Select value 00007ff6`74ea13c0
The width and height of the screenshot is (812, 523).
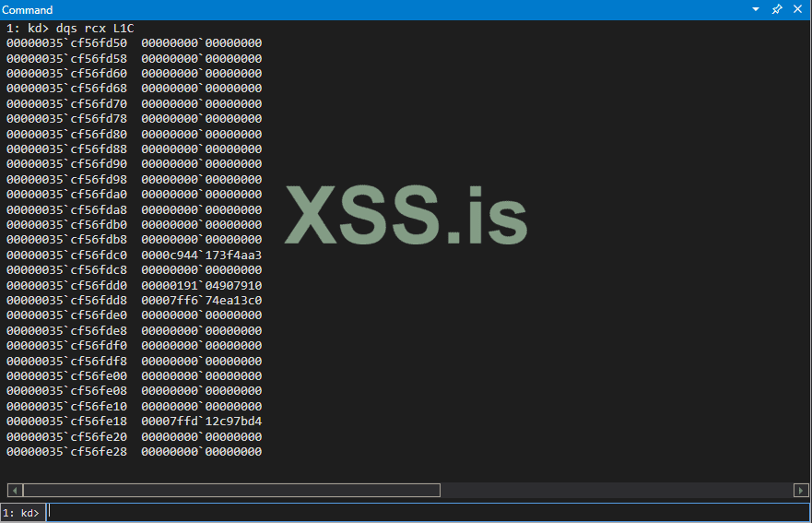[202, 300]
